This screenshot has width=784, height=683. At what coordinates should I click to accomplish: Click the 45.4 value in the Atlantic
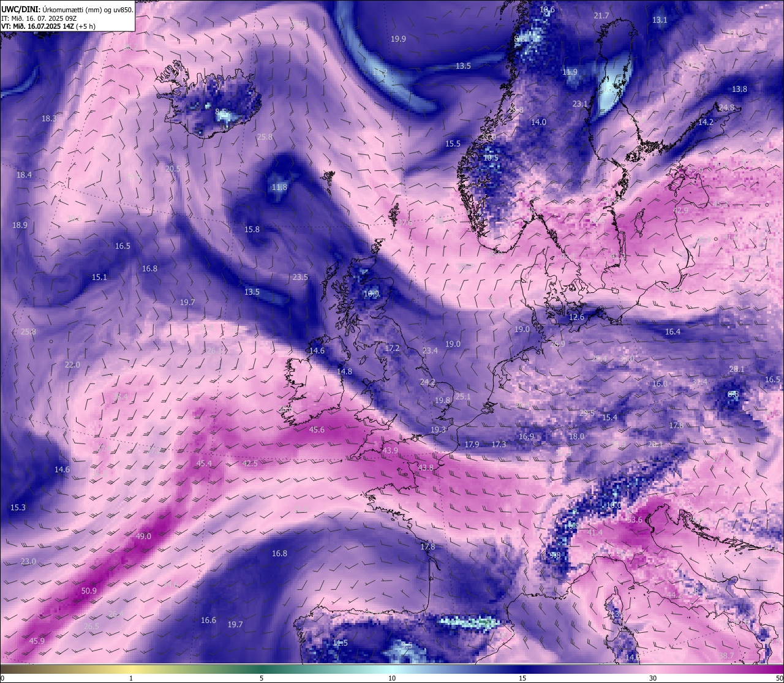click(204, 463)
